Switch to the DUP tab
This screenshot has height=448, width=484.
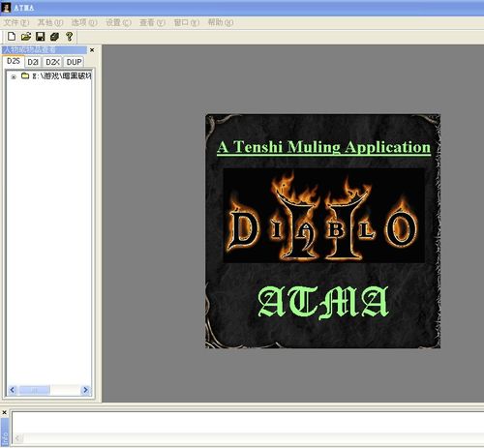pyautogui.click(x=74, y=62)
